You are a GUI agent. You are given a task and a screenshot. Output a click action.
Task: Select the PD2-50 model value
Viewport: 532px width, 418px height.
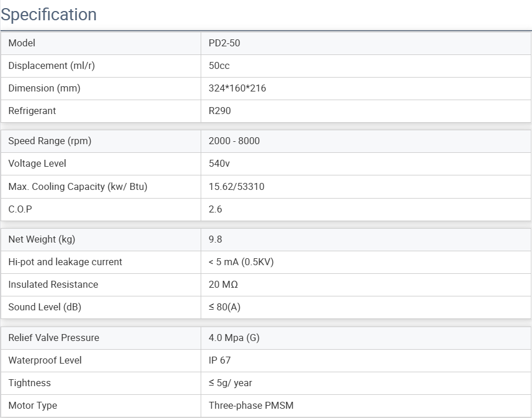(224, 43)
